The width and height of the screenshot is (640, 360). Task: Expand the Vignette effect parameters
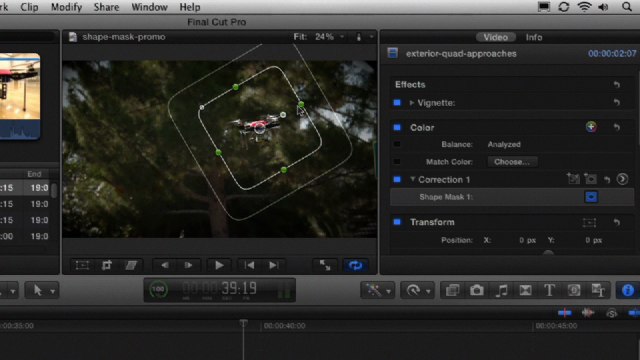pos(411,103)
